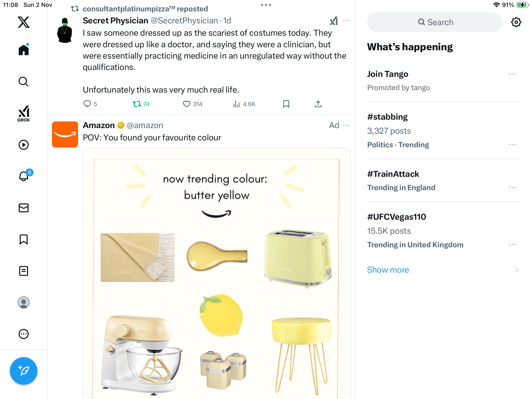Click the Search input field
532x399 pixels.
435,22
